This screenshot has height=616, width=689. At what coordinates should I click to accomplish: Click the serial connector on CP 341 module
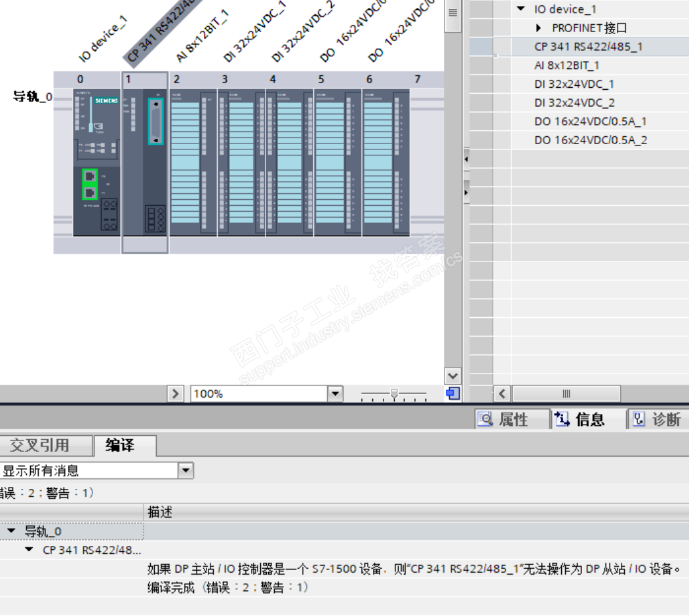click(x=155, y=121)
